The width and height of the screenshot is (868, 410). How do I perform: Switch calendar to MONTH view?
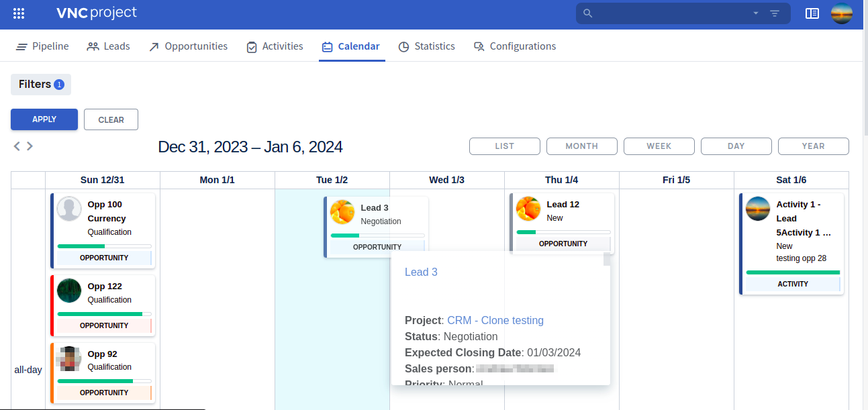pyautogui.click(x=581, y=146)
